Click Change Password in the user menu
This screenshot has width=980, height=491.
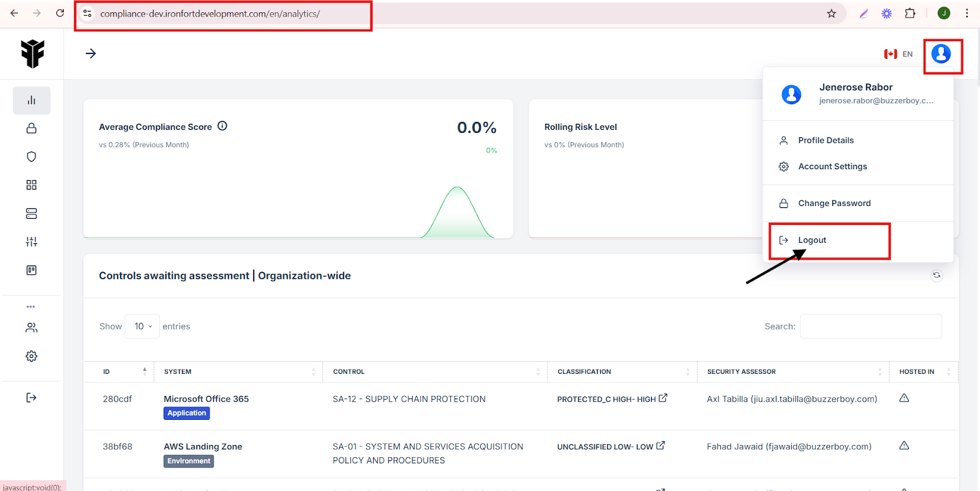[x=834, y=204]
